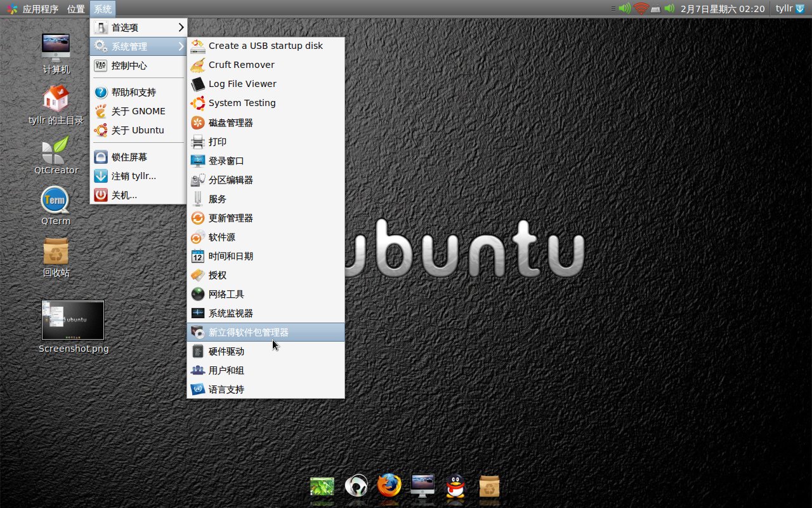Select 授权 authorization entry
This screenshot has width=812, height=508.
(266, 275)
